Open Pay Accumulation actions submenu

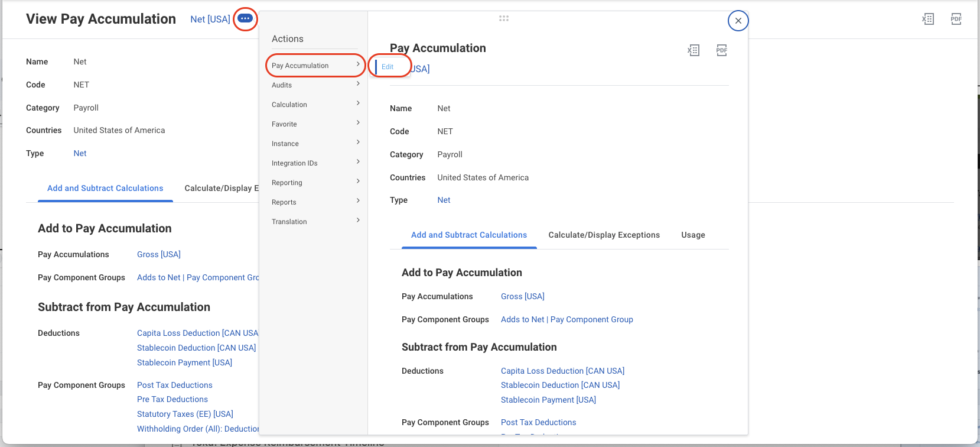pos(315,66)
